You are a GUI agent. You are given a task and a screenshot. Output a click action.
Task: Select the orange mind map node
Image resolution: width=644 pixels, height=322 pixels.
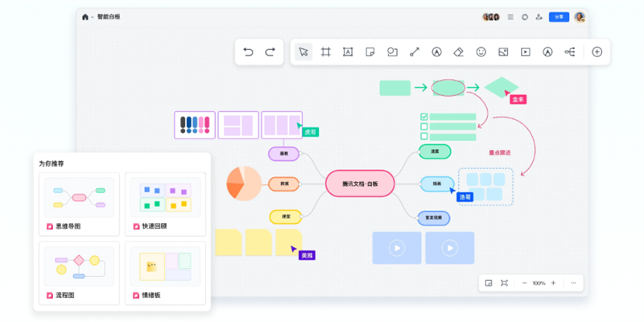point(284,184)
